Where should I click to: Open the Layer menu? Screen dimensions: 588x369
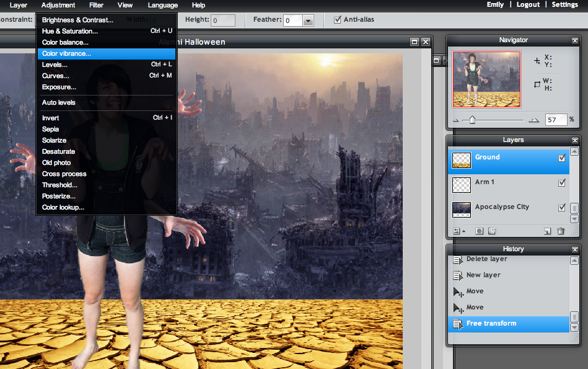tap(19, 5)
